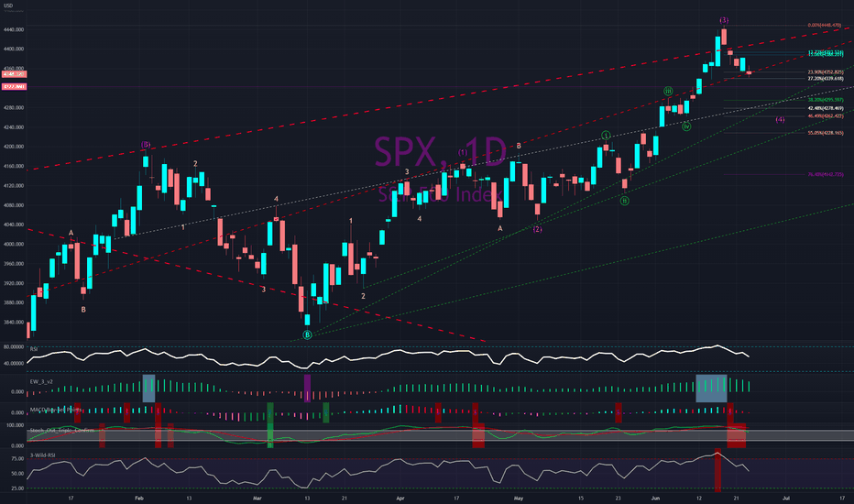Click the USD currency label on price axis
Image resolution: width=854 pixels, height=504 pixels.
[8, 5]
